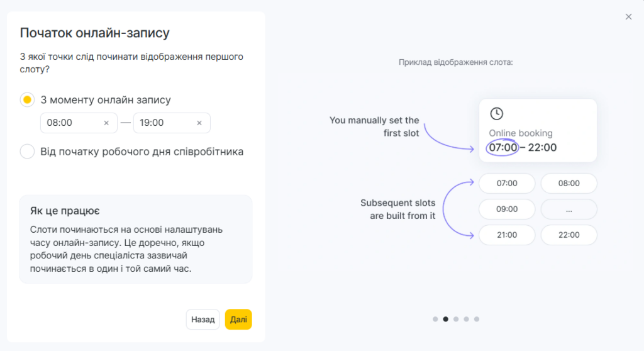Select 'Від початку робочого дня співробітника' option
The image size is (644, 351).
pos(27,152)
